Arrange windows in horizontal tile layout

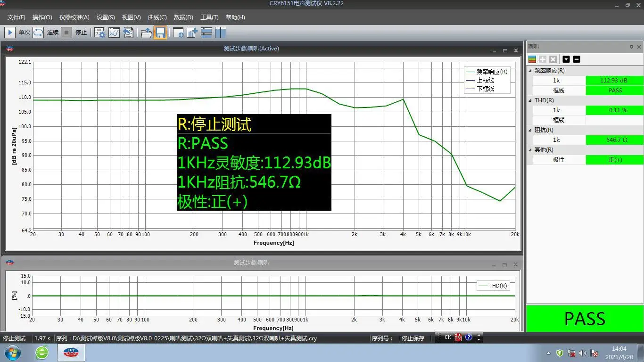tap(206, 33)
